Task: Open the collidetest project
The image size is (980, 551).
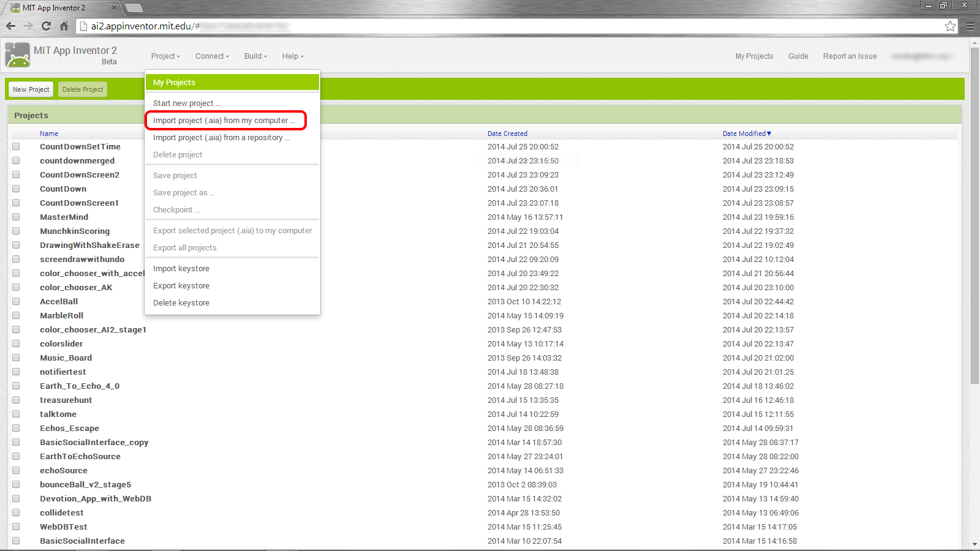Action: point(62,513)
